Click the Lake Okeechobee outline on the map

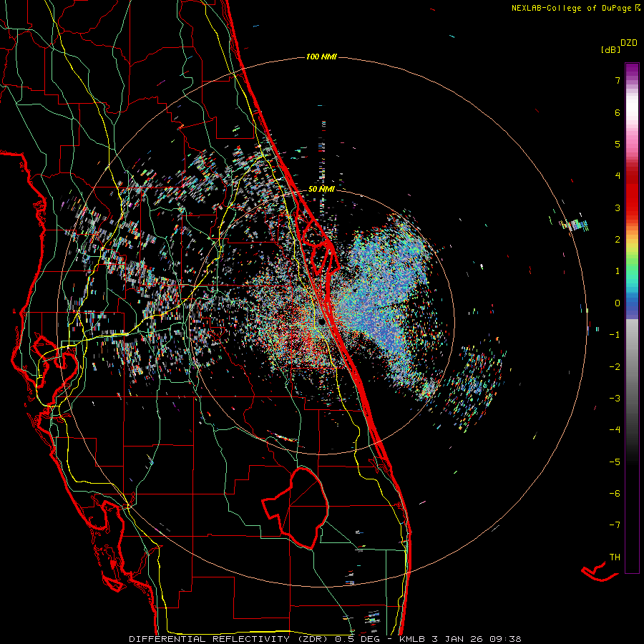[296, 508]
